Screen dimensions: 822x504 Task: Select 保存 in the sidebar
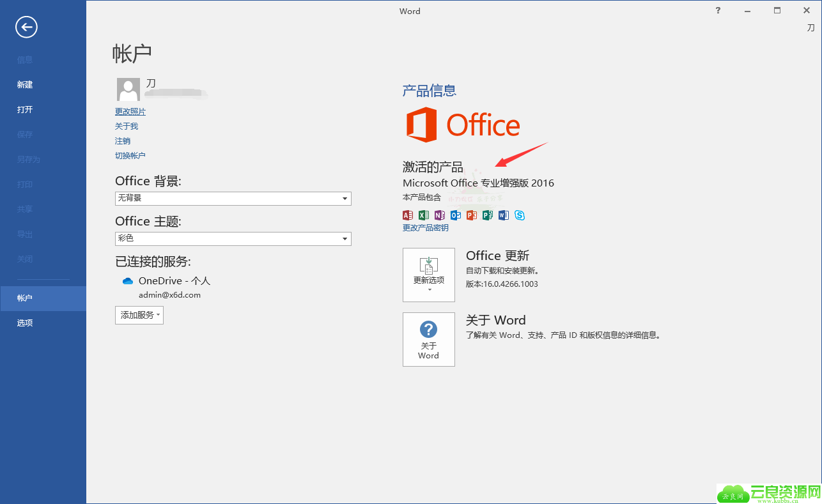point(25,134)
